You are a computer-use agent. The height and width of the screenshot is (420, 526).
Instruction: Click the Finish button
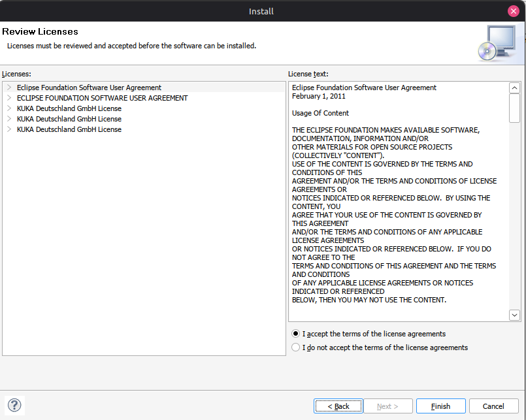[x=441, y=406]
